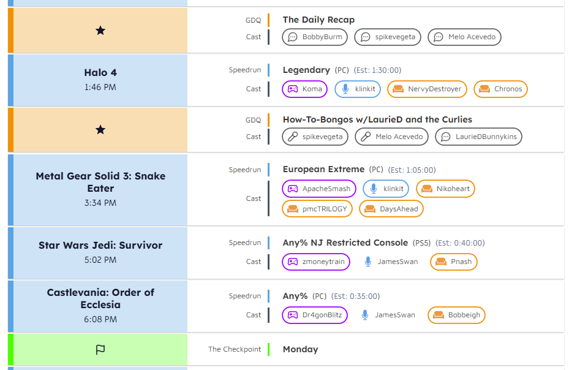Click the BobbyBurm cast chip
The width and height of the screenshot is (588, 370).
(x=315, y=37)
